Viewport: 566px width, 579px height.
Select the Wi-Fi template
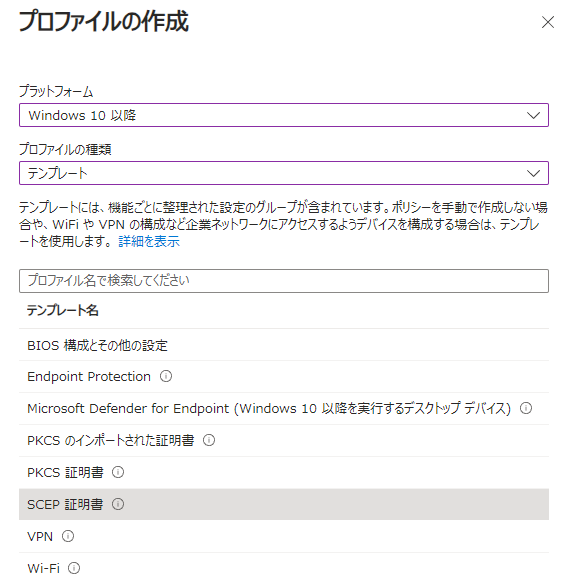click(x=284, y=567)
